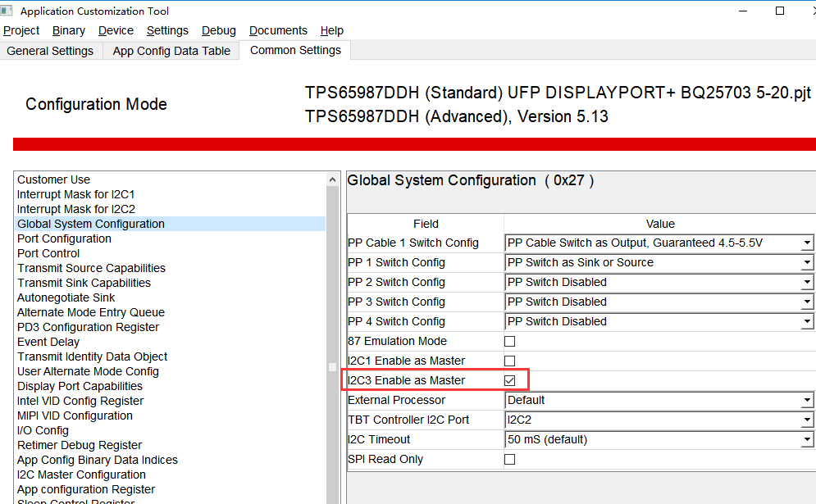Minimize the Application Customization Tool window
This screenshot has width=816, height=504.
[743, 11]
